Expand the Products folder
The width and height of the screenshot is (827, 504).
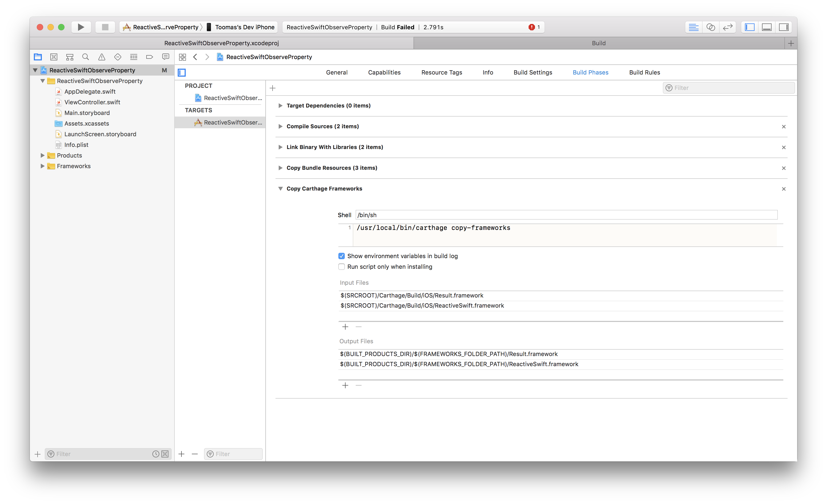42,155
